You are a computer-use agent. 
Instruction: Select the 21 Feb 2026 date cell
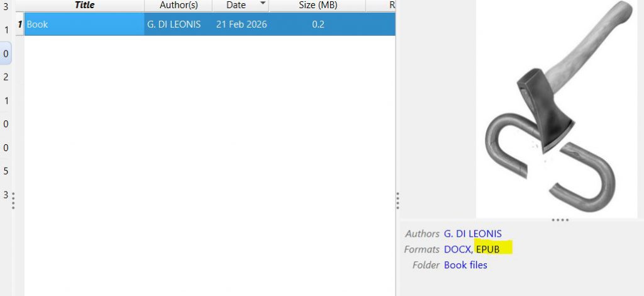(241, 25)
